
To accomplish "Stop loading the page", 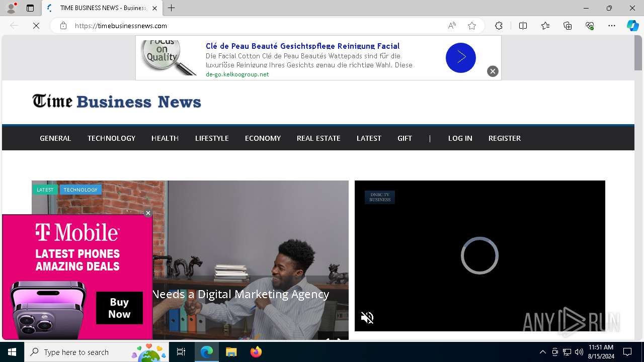I will [36, 26].
